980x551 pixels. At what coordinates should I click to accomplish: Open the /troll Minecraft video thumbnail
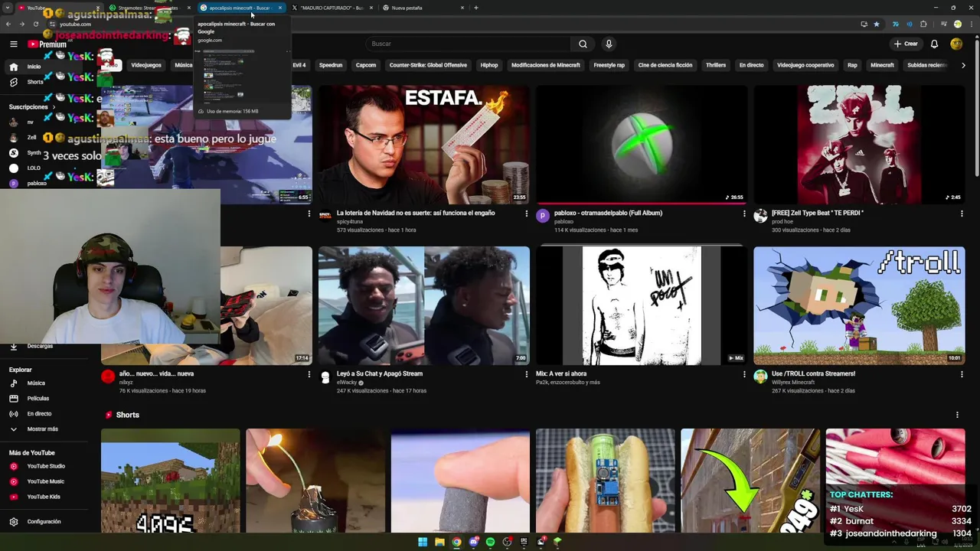pyautogui.click(x=859, y=305)
